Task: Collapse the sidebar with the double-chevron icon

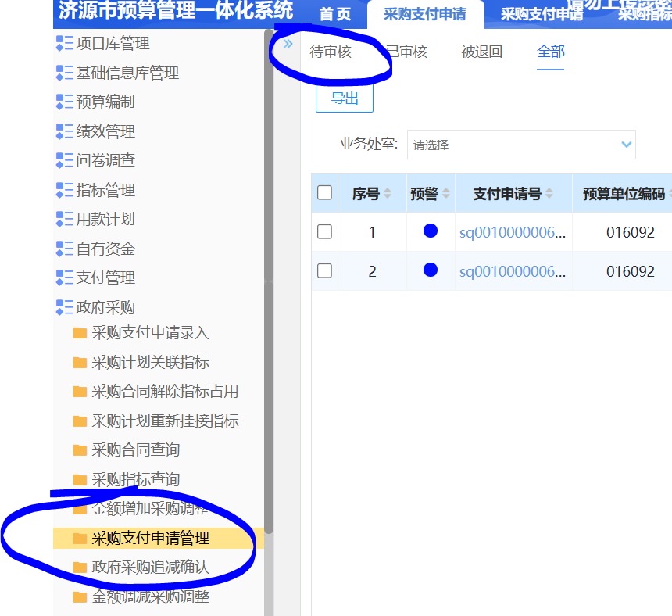Action: coord(288,44)
